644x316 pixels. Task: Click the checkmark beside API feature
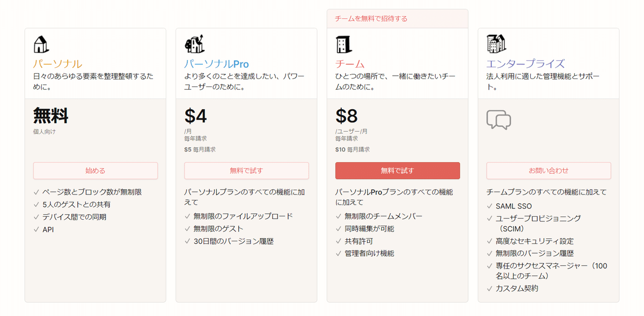pyautogui.click(x=36, y=229)
